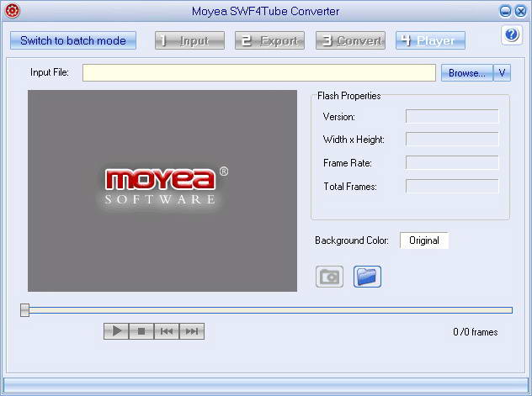Image resolution: width=532 pixels, height=396 pixels.
Task: Open the snapshot folder icon
Action: click(x=367, y=277)
